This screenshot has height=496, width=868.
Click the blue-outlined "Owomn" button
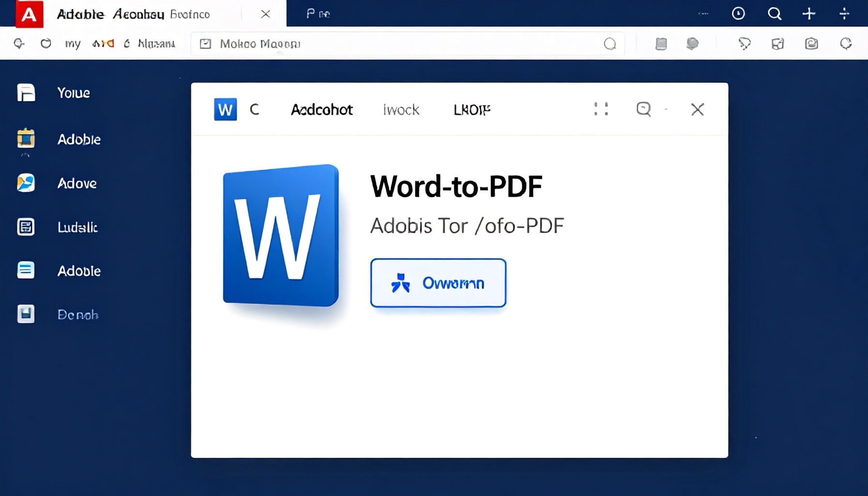[x=438, y=283]
